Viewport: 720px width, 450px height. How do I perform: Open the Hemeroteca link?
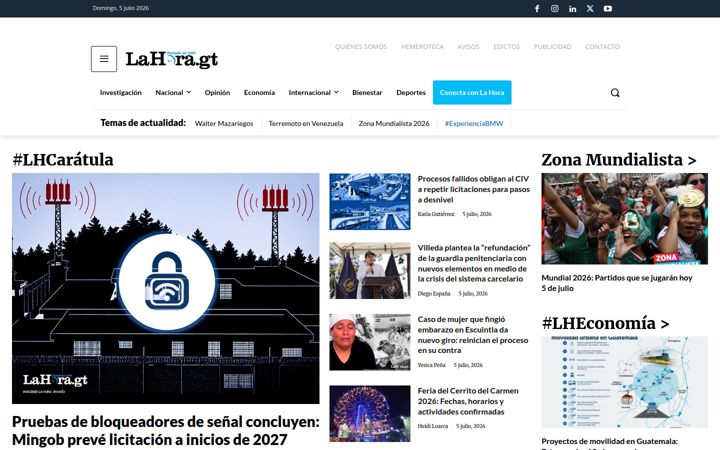pos(422,47)
